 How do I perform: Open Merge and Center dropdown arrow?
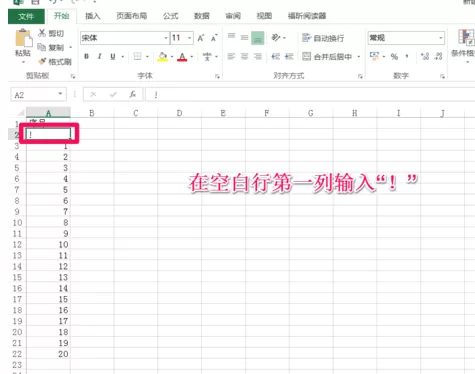[x=359, y=57]
